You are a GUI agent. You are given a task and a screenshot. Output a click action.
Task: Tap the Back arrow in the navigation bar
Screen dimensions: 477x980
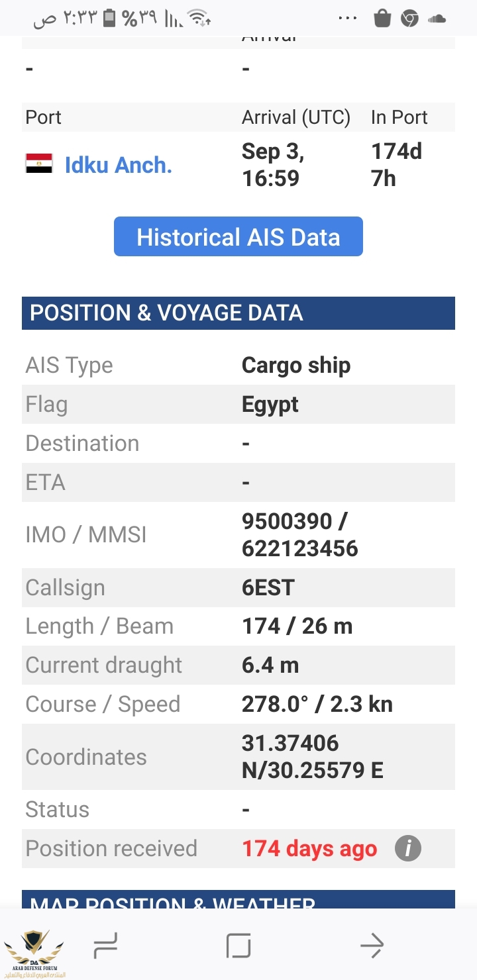372,945
